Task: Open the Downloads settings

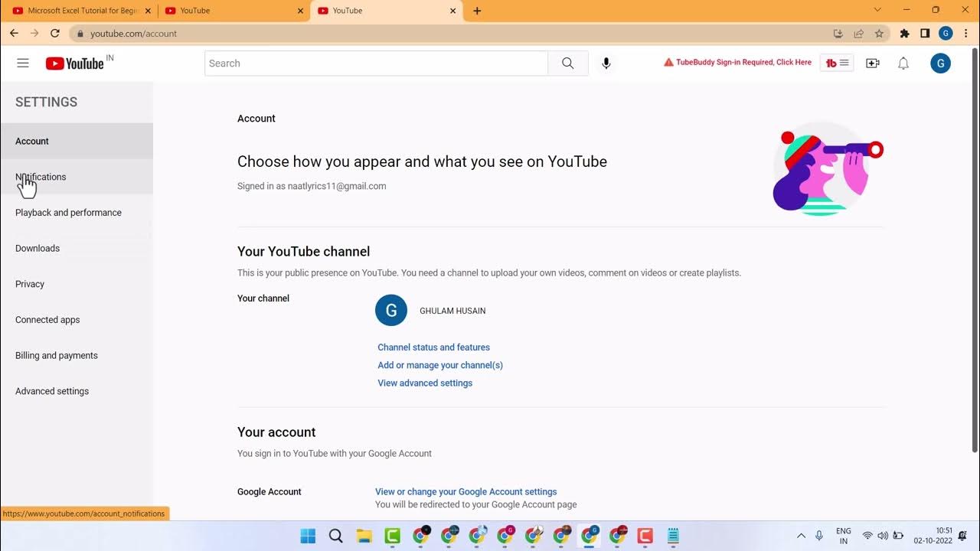Action: click(x=77, y=249)
